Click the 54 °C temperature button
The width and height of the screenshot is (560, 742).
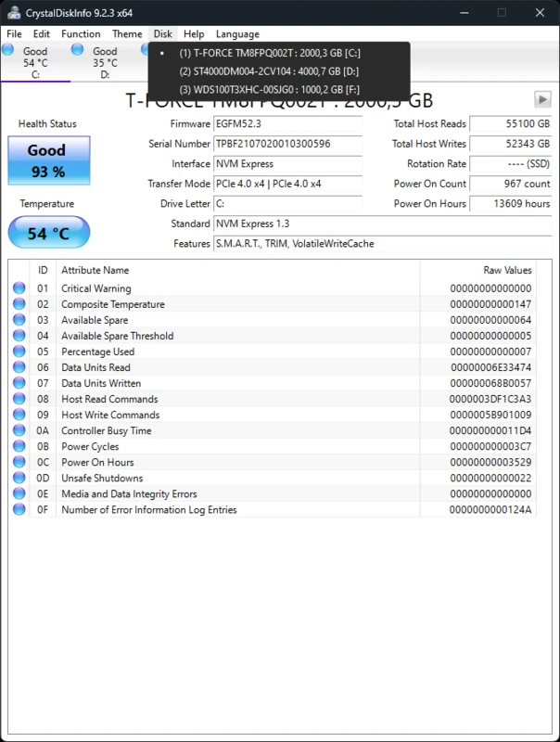click(x=49, y=233)
